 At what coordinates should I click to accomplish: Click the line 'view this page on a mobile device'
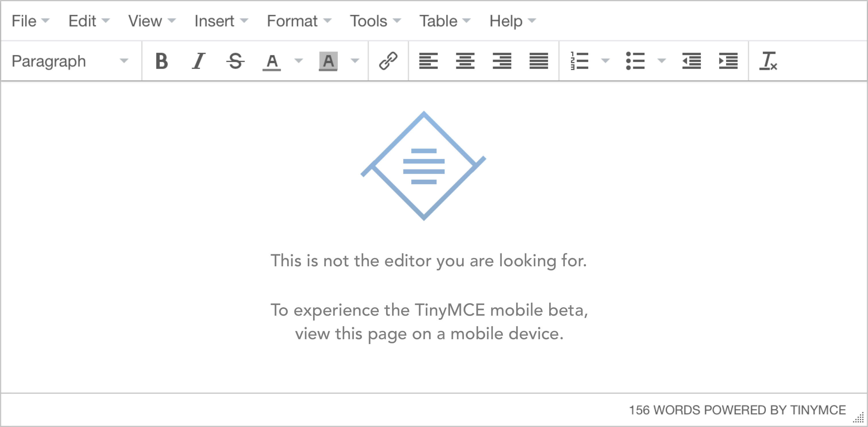pyautogui.click(x=429, y=334)
